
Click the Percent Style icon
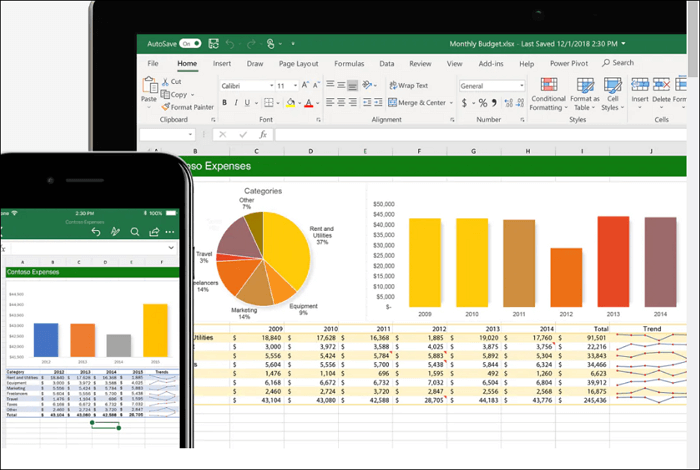[x=483, y=103]
